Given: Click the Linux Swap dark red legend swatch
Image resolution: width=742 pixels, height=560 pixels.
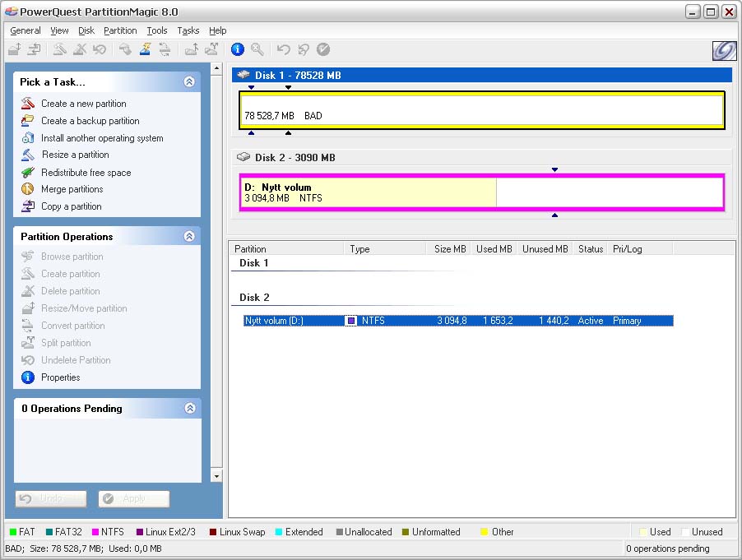Looking at the screenshot, I should (213, 531).
